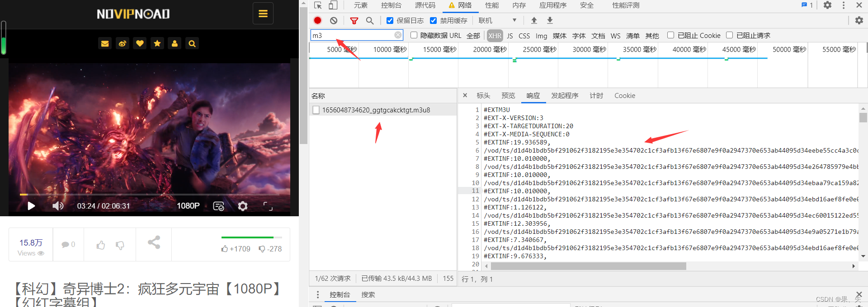Switch to 元素 Elements tab
The width and height of the screenshot is (868, 307).
tap(361, 5)
